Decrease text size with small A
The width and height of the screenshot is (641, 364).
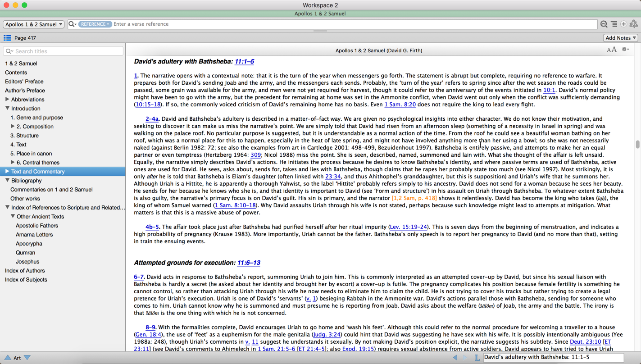point(609,50)
